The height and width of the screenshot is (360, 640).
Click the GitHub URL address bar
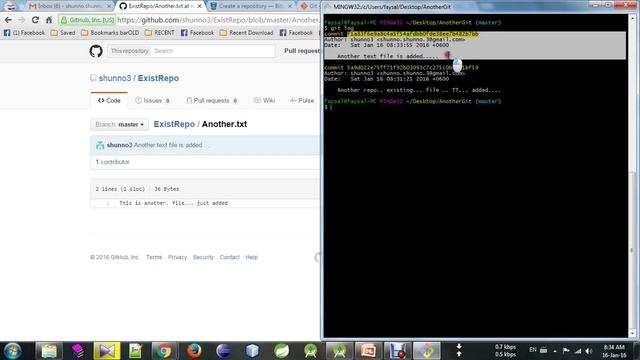pos(218,20)
